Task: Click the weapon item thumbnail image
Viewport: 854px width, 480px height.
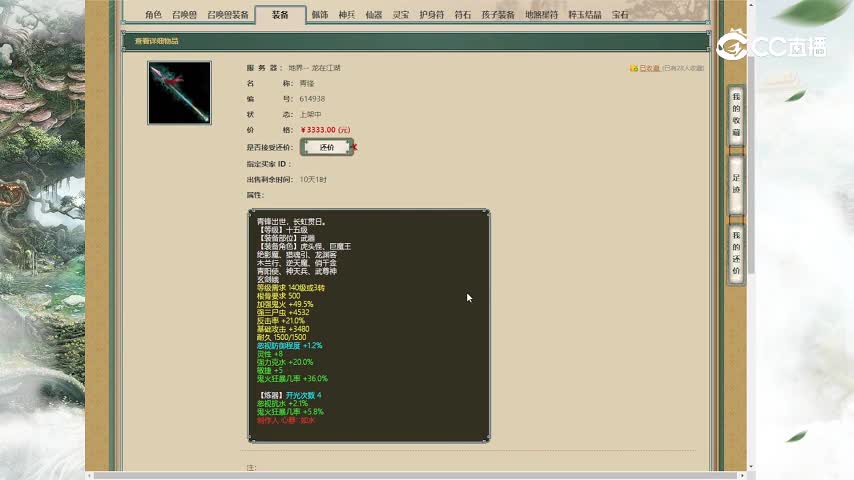Action: click(x=179, y=93)
